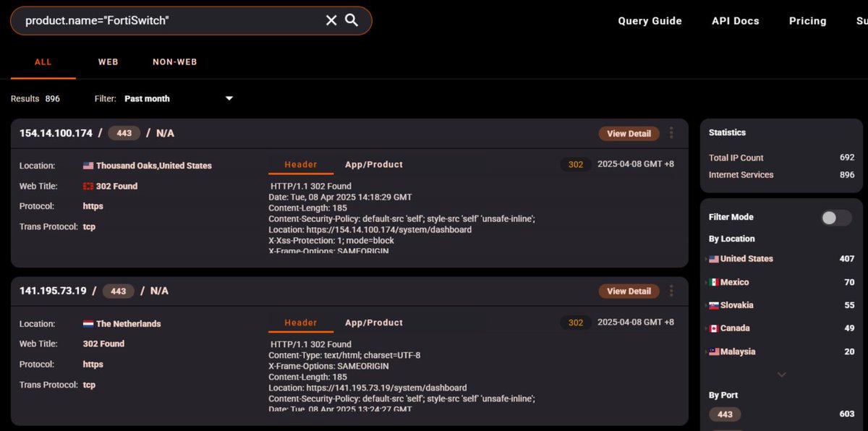Click https protocol value of second result
This screenshot has width=868, height=431.
93,364
